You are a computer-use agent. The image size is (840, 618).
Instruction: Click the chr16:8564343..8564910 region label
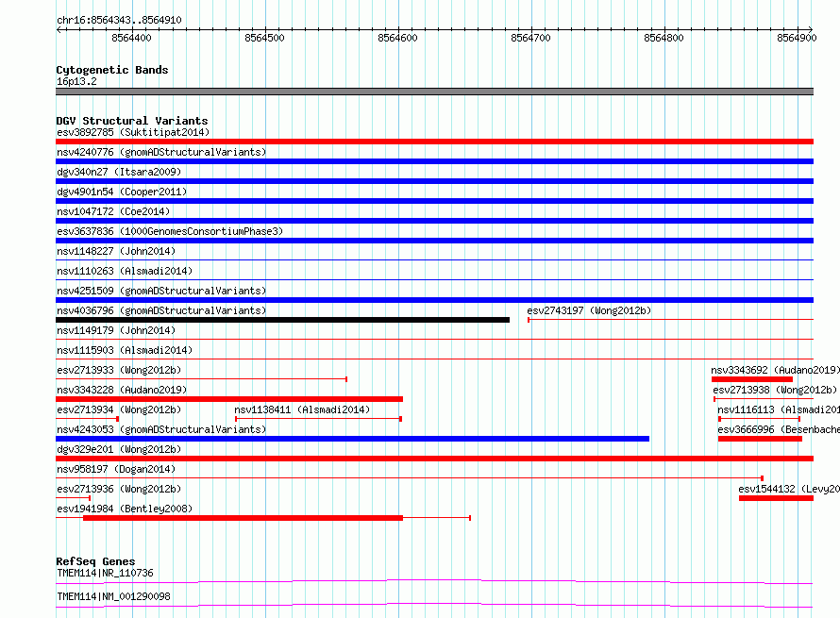point(119,20)
